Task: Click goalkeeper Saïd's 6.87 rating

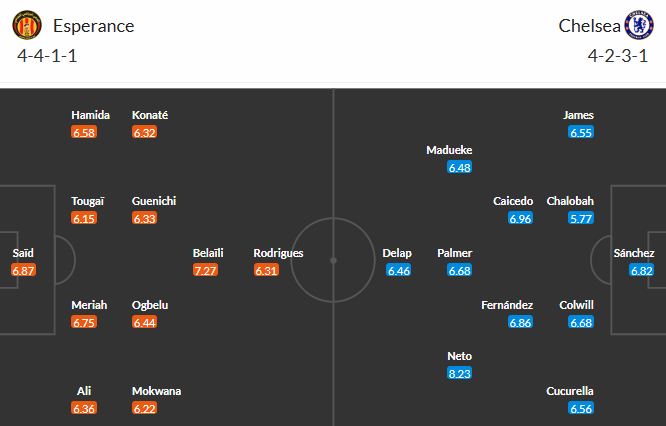Action: coord(23,270)
